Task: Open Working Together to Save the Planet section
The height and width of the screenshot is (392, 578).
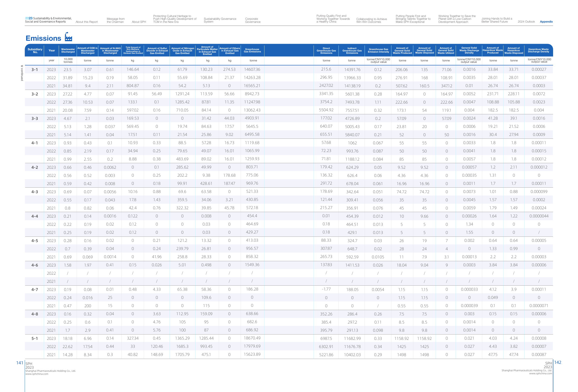Action: click(457, 19)
